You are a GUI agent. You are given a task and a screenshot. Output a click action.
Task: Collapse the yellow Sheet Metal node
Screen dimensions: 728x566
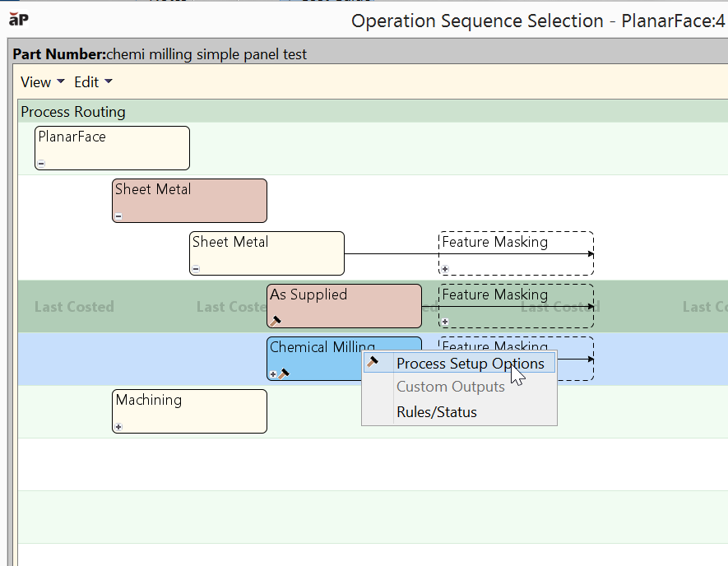[196, 269]
